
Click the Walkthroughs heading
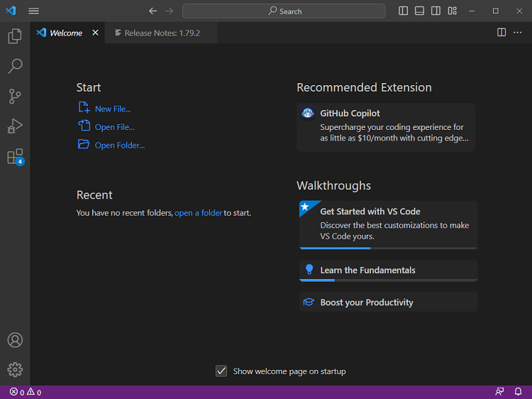(x=333, y=186)
